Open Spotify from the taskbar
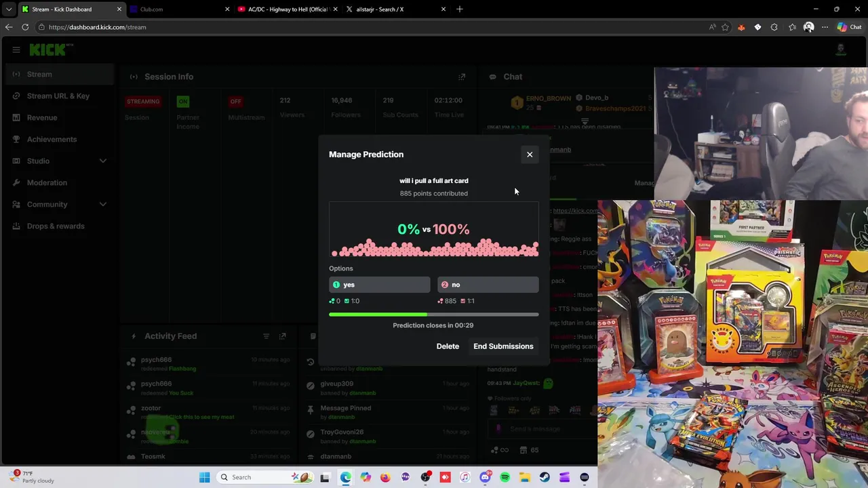This screenshot has height=488, width=868. tap(505, 477)
